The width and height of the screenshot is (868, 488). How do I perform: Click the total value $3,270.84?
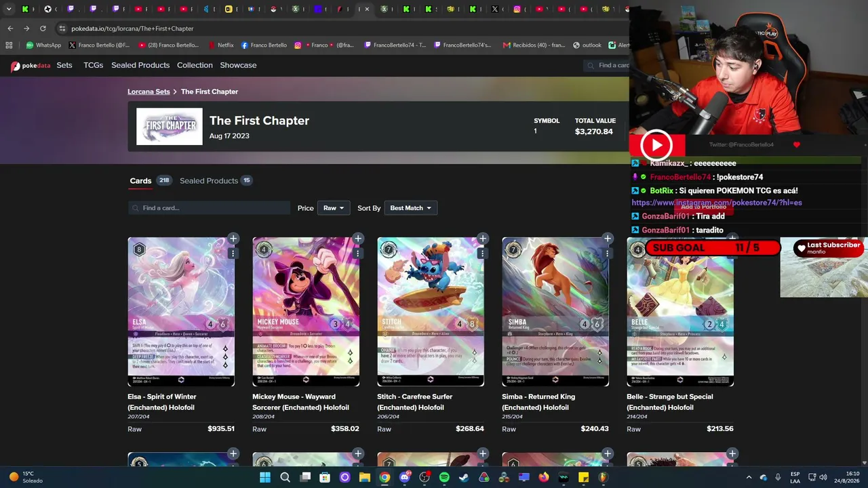pyautogui.click(x=594, y=131)
